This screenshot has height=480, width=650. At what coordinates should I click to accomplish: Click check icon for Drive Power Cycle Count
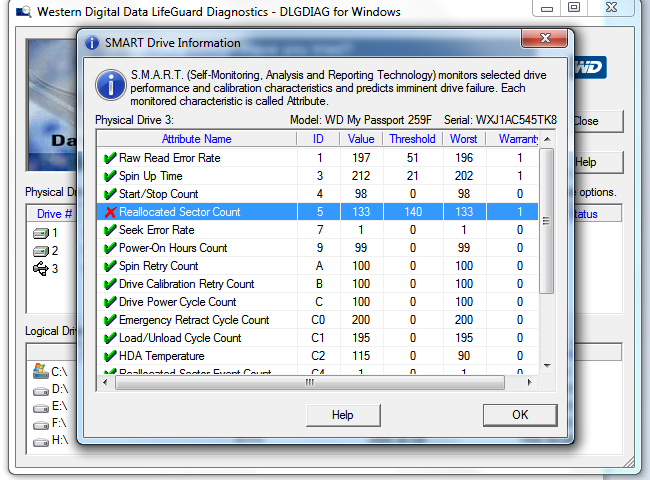pos(110,302)
